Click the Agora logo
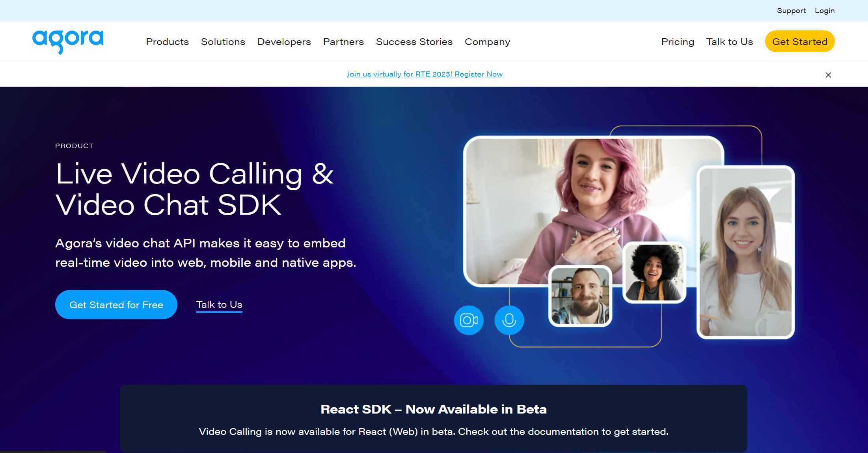Screen dimensions: 868x453 click(68, 41)
